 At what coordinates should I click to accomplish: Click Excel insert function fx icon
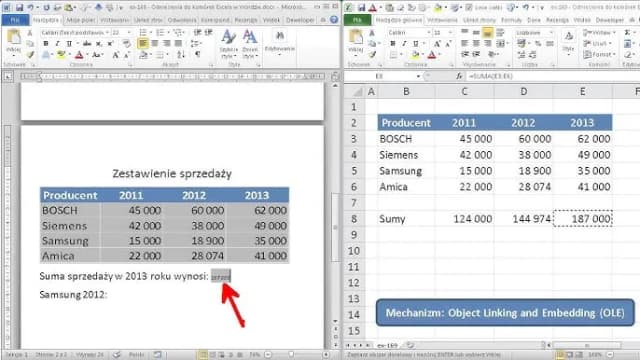[459, 76]
